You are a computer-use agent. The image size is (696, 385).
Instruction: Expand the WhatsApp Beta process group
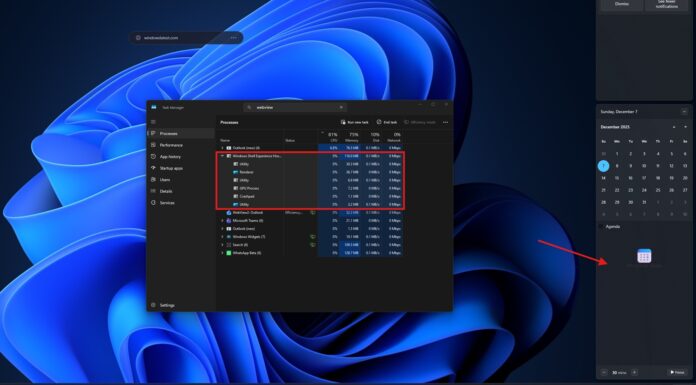coord(222,253)
